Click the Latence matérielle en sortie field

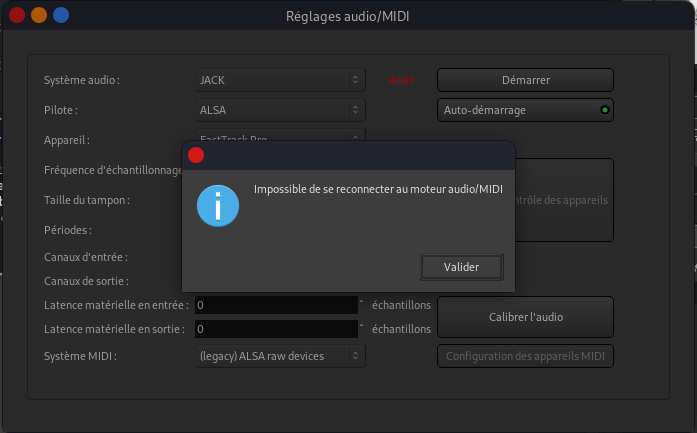click(275, 329)
